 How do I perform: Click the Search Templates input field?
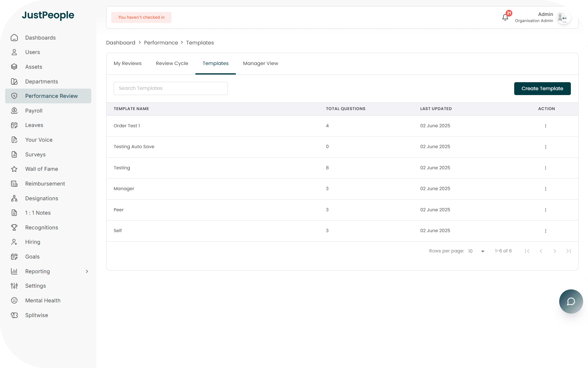pyautogui.click(x=171, y=88)
